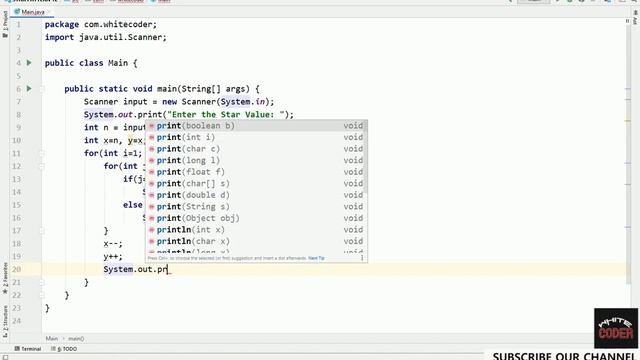Toggle fold end marker at line 17
The width and height of the screenshot is (640, 360).
pyautogui.click(x=42, y=231)
